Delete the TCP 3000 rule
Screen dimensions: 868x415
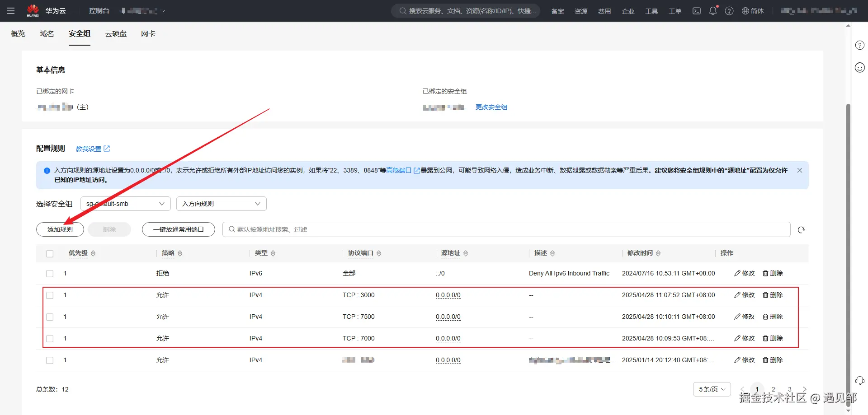click(x=773, y=295)
